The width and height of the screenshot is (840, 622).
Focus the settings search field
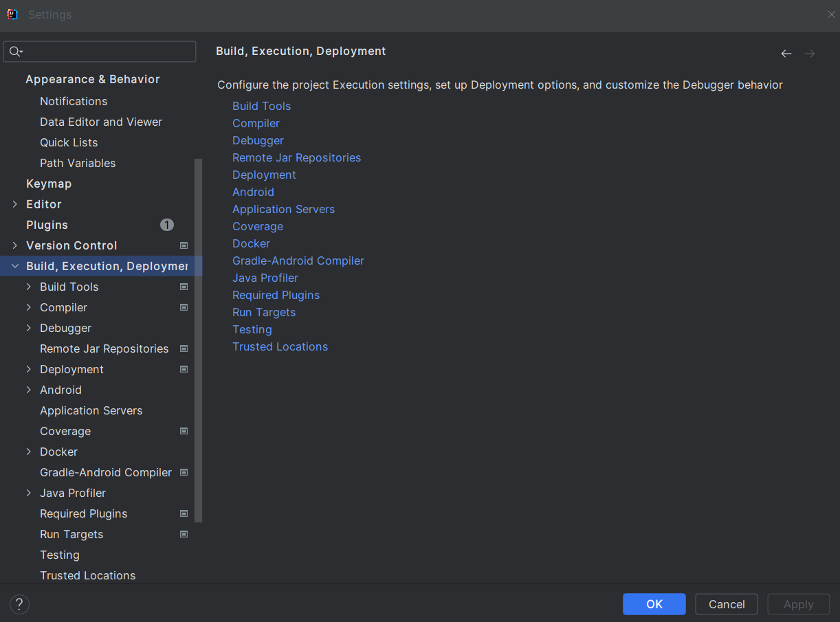click(100, 52)
